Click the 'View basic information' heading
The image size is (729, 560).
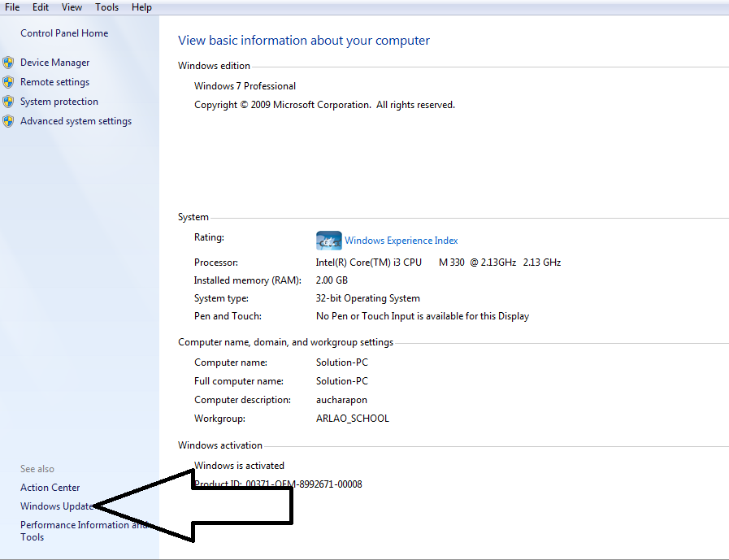(304, 41)
